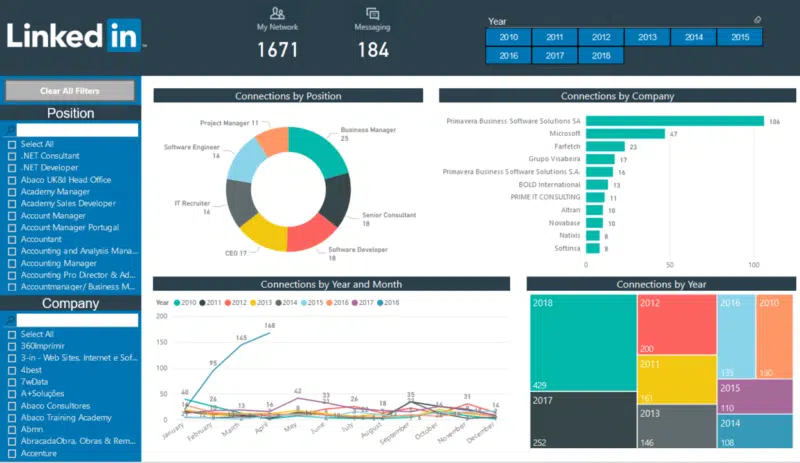Select the 2013 year filter tile
The width and height of the screenshot is (800, 463).
[x=647, y=37]
